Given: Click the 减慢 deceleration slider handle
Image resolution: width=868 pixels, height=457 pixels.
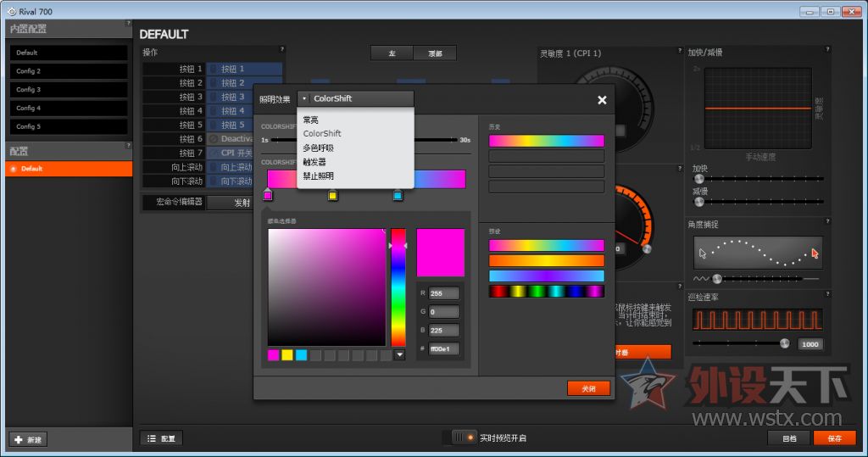Looking at the screenshot, I should 699,202.
